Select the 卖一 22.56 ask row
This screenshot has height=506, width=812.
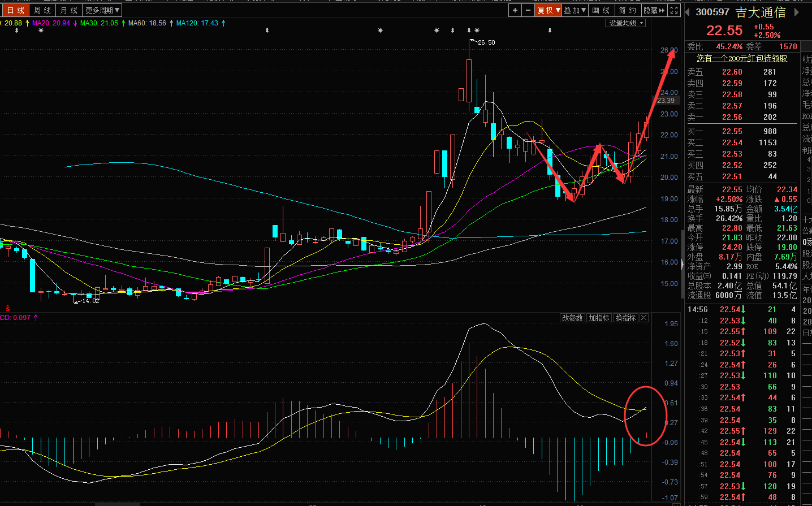(741, 117)
